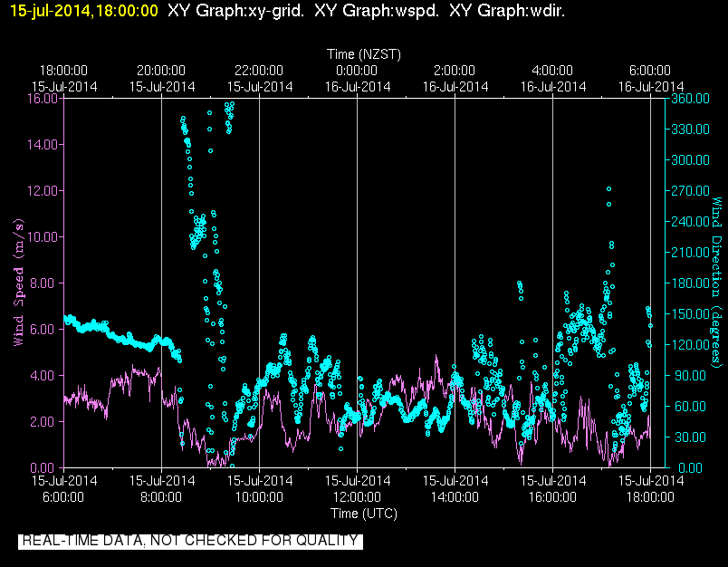Click the wind direction tick "330.00"

point(690,130)
